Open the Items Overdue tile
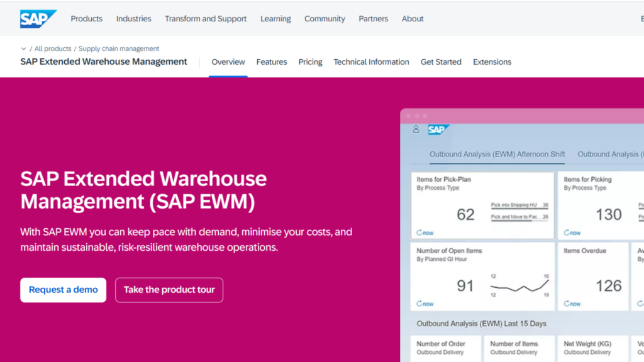The height and width of the screenshot is (362, 644). click(x=593, y=277)
